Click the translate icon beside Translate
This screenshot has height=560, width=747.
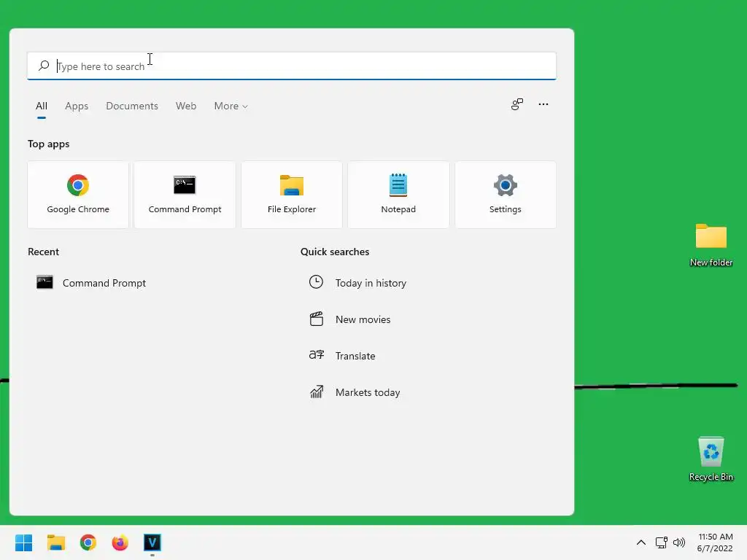pos(317,355)
